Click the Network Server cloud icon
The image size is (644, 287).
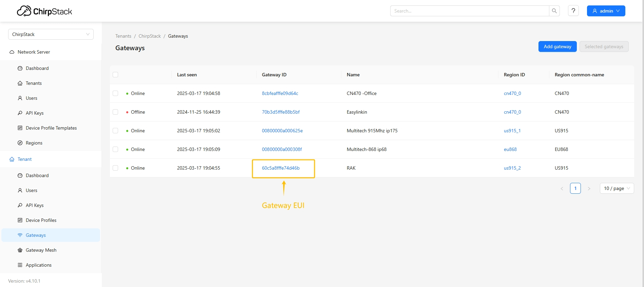coord(12,52)
